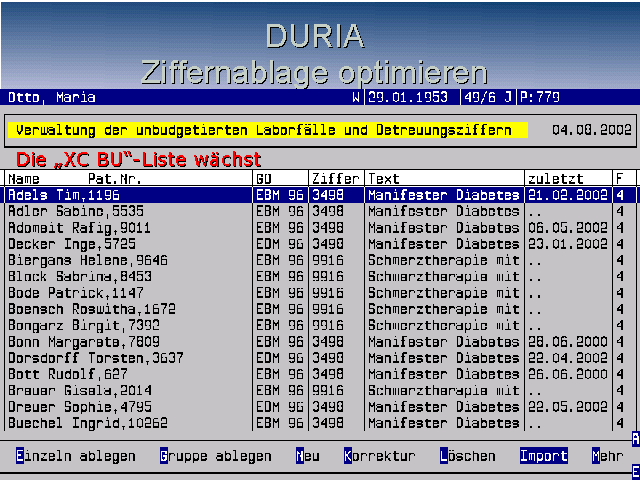Select the row 'Dorsdorff Torsten,3637'
Viewport: 640px width, 480px height.
tap(320, 358)
